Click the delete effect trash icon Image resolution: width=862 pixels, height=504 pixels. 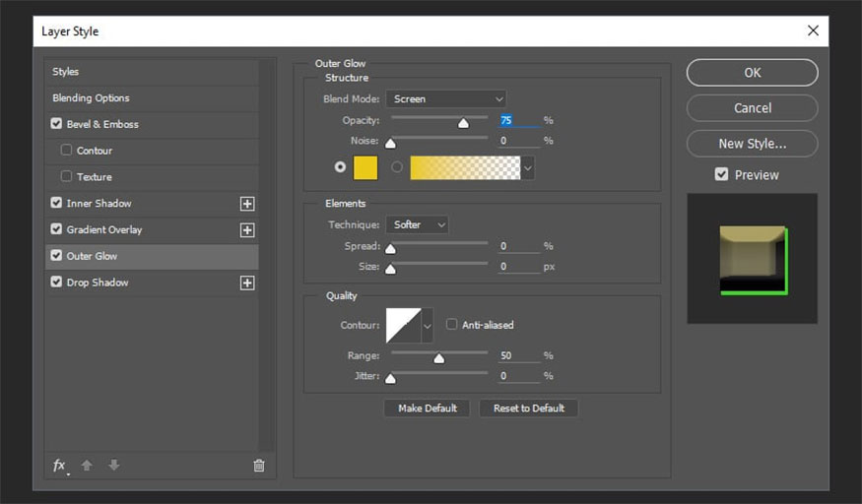coord(259,466)
